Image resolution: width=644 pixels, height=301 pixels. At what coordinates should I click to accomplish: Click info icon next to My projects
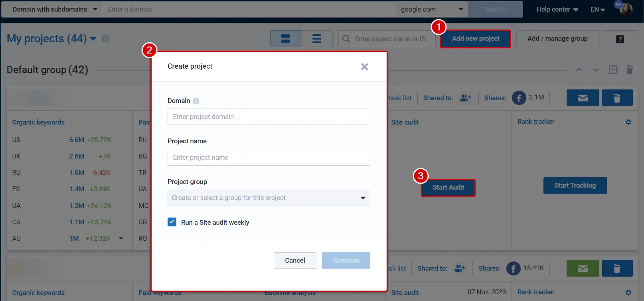tap(105, 39)
